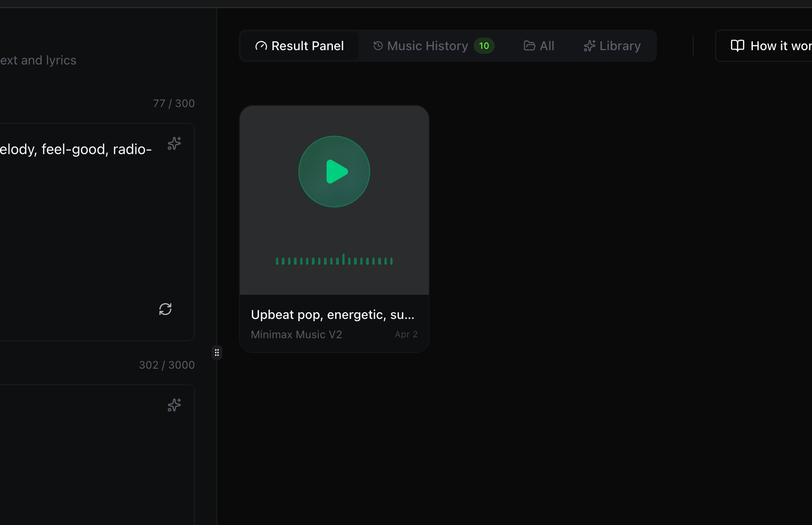Click the clock icon on Music History tab
The width and height of the screenshot is (812, 525).
pos(378,46)
